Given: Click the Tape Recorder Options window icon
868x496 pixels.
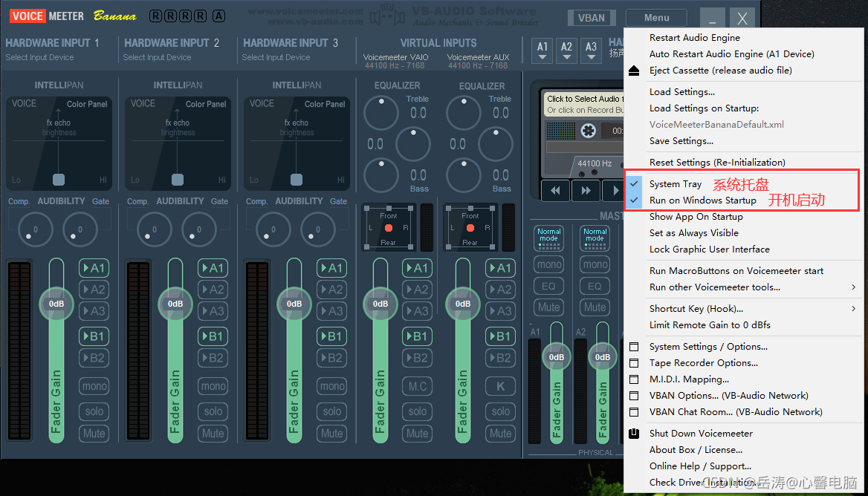Looking at the screenshot, I should tap(634, 363).
